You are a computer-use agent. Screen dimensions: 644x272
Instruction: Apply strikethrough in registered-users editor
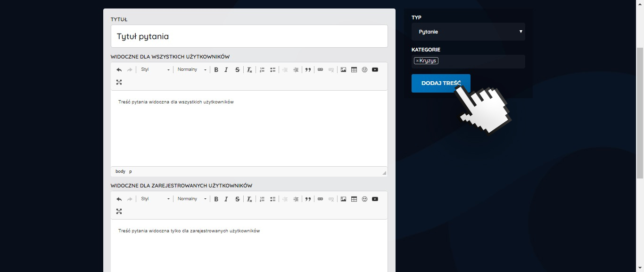[x=237, y=199]
